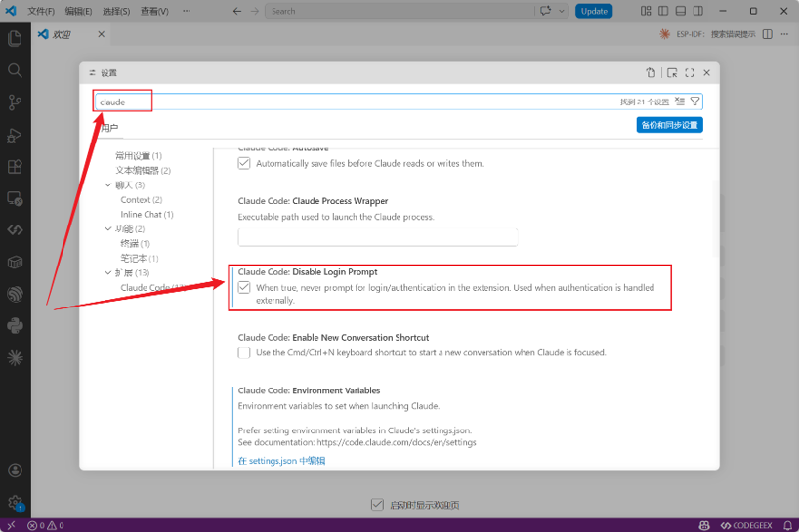Go forward with the navigation arrow
Screen dimensions: 799x532
coord(255,11)
